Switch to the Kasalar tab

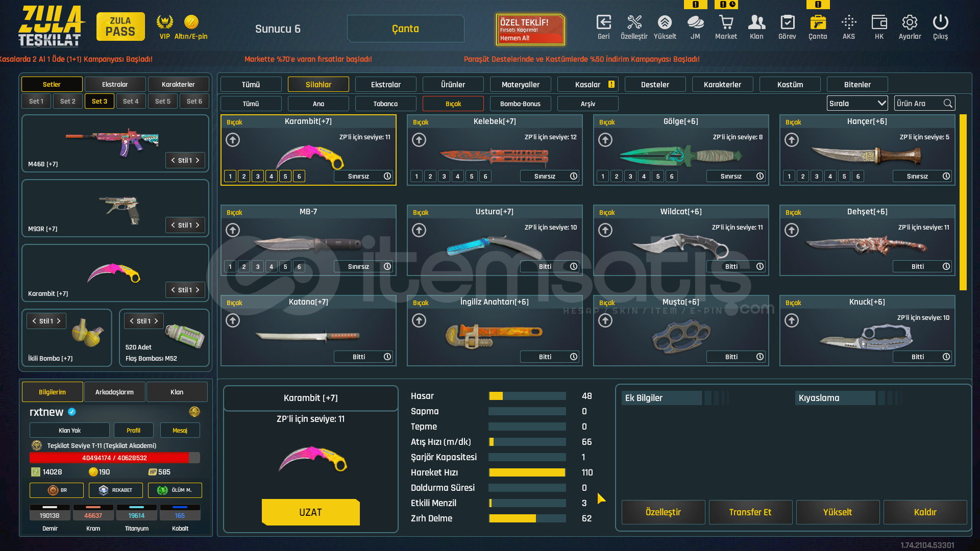click(587, 85)
